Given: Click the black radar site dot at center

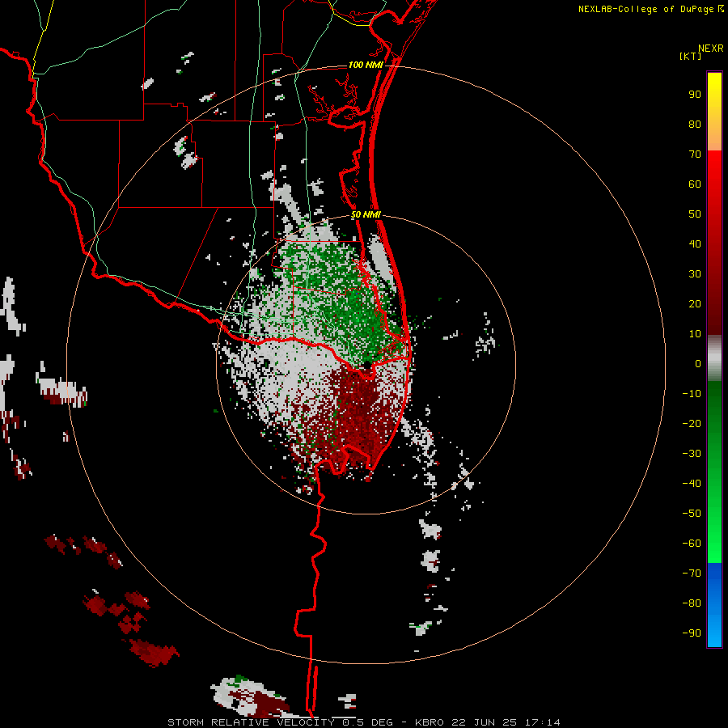Looking at the screenshot, I should tap(366, 365).
